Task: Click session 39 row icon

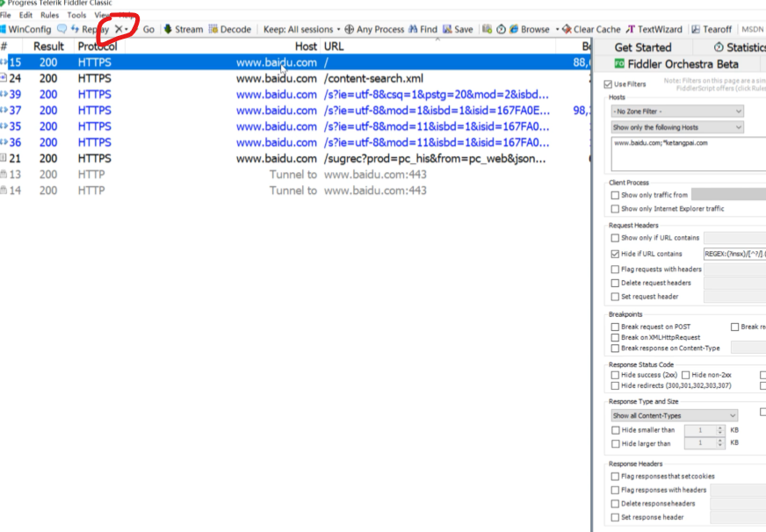Action: [4, 94]
